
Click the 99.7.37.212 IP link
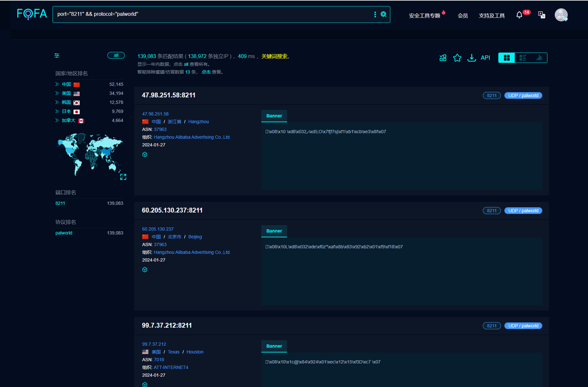click(x=154, y=344)
